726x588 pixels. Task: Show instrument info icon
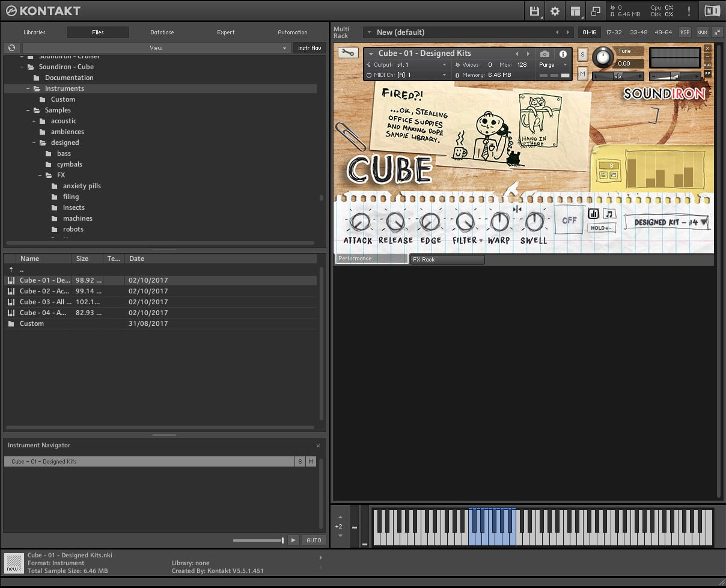click(x=563, y=54)
